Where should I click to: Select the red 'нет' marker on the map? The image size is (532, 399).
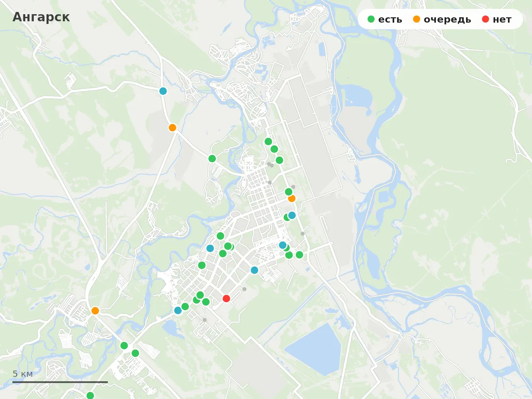(x=226, y=298)
